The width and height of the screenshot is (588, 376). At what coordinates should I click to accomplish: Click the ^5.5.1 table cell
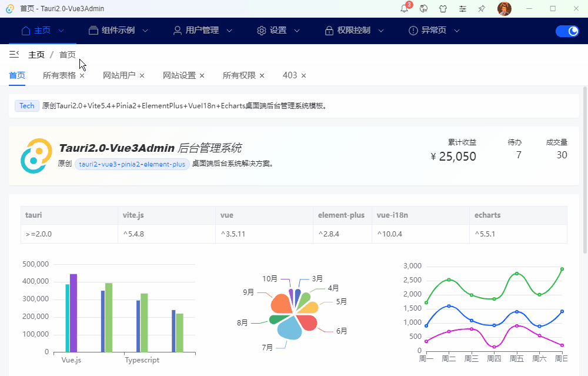coord(518,234)
